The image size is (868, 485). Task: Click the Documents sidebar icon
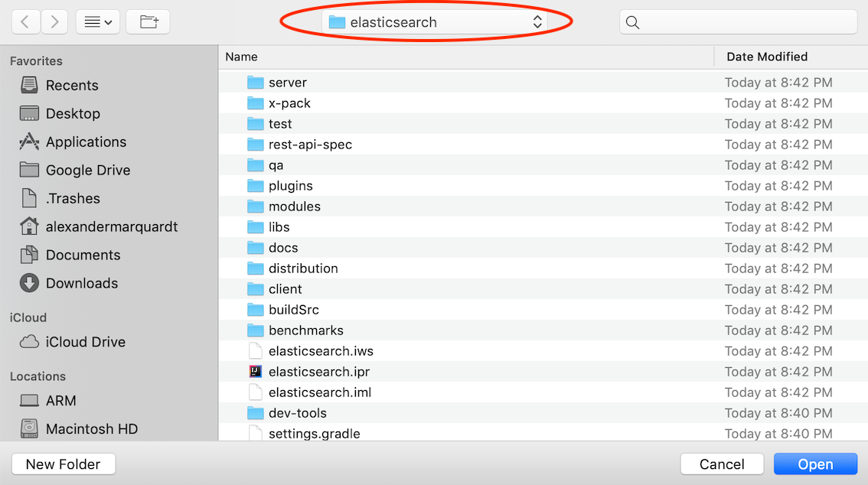(x=29, y=255)
